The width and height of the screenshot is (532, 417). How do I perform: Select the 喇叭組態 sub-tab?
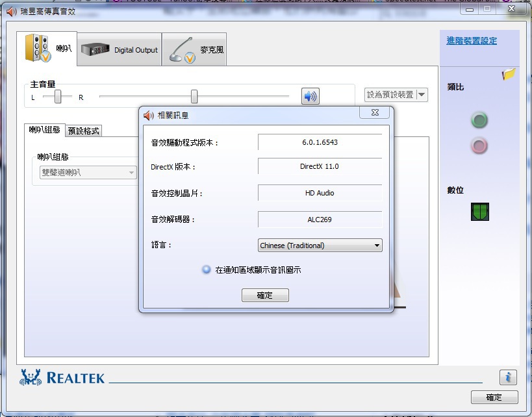tap(44, 130)
